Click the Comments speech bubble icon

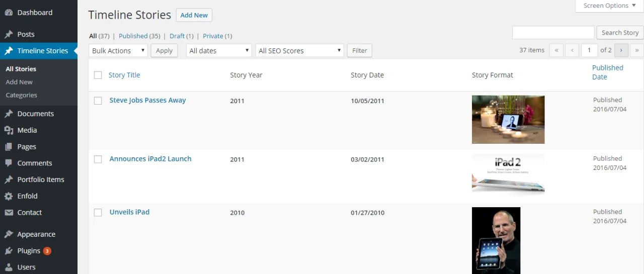tap(9, 163)
